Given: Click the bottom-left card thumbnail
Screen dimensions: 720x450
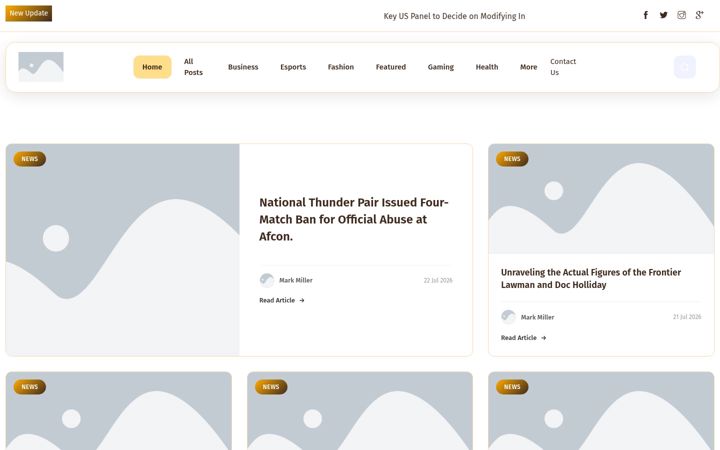Looking at the screenshot, I should (x=118, y=411).
